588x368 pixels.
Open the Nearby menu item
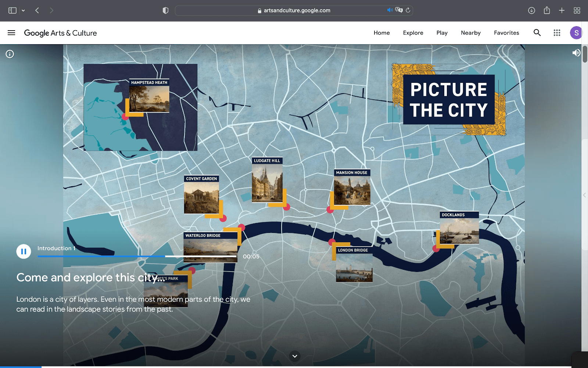click(471, 33)
